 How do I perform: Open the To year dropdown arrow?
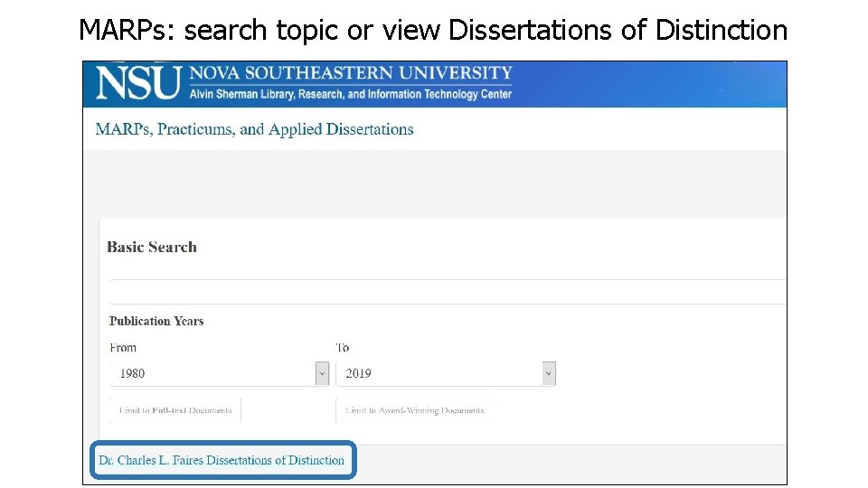pyautogui.click(x=548, y=373)
